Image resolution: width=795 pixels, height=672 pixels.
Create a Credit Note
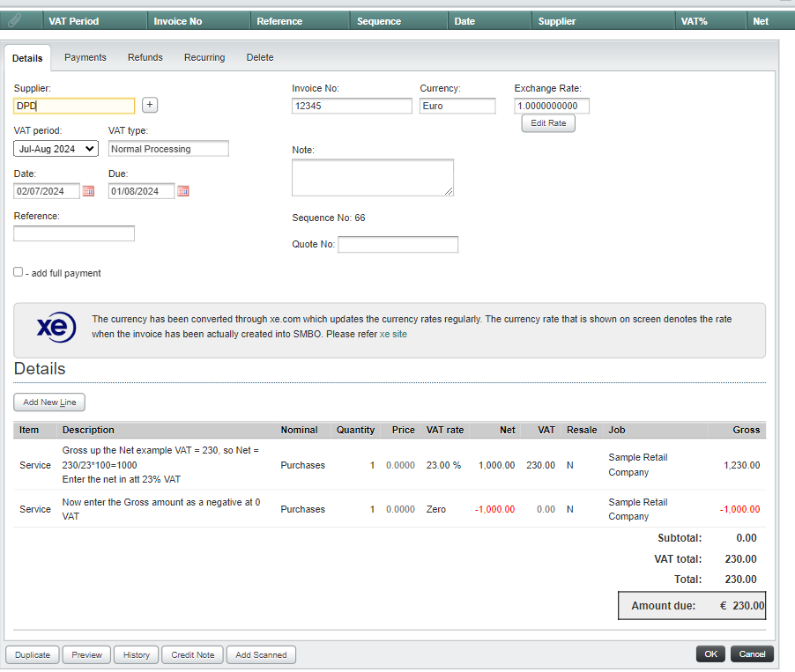193,654
